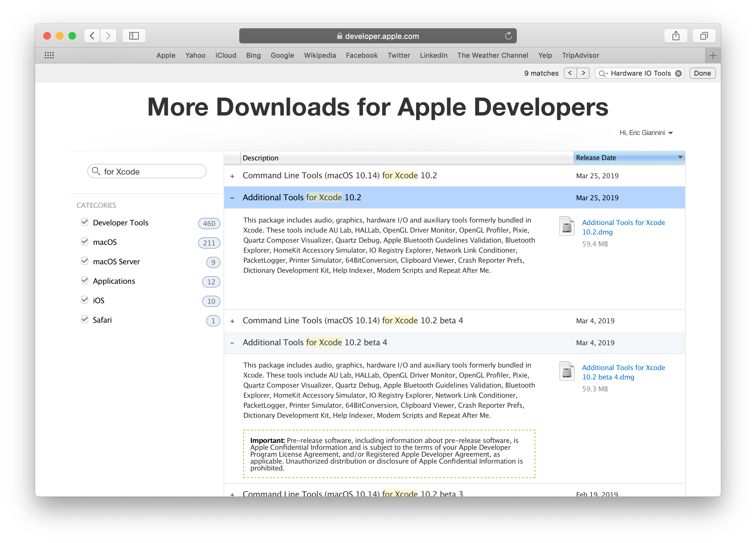Collapse Additional Tools 10.2 beta 4 row
This screenshot has width=756, height=543.
pyautogui.click(x=232, y=343)
